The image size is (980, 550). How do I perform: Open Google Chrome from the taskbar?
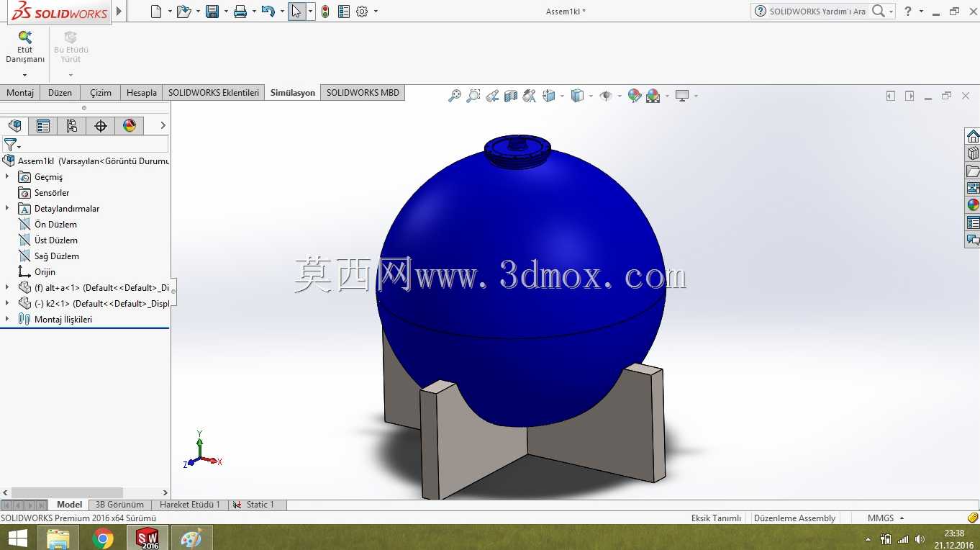[x=103, y=538]
